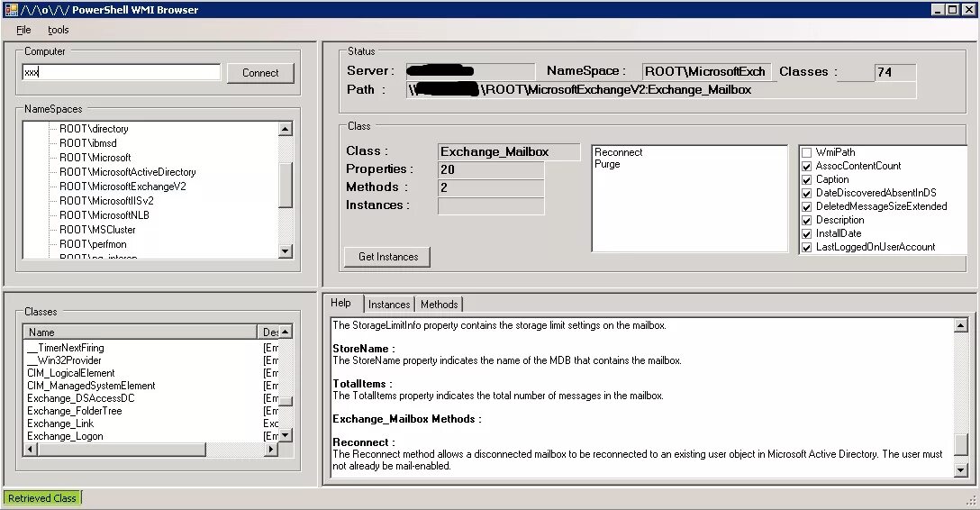The image size is (980, 510).
Task: Select ROOT\MSCluster namespace
Action: click(97, 230)
